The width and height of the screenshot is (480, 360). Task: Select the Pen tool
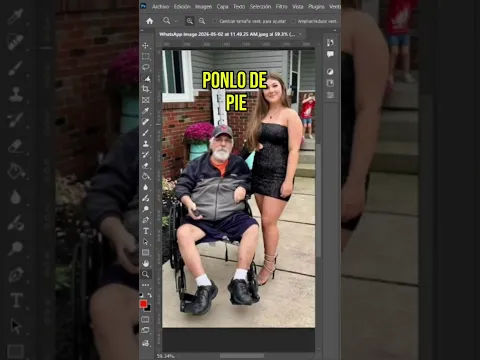click(x=146, y=220)
